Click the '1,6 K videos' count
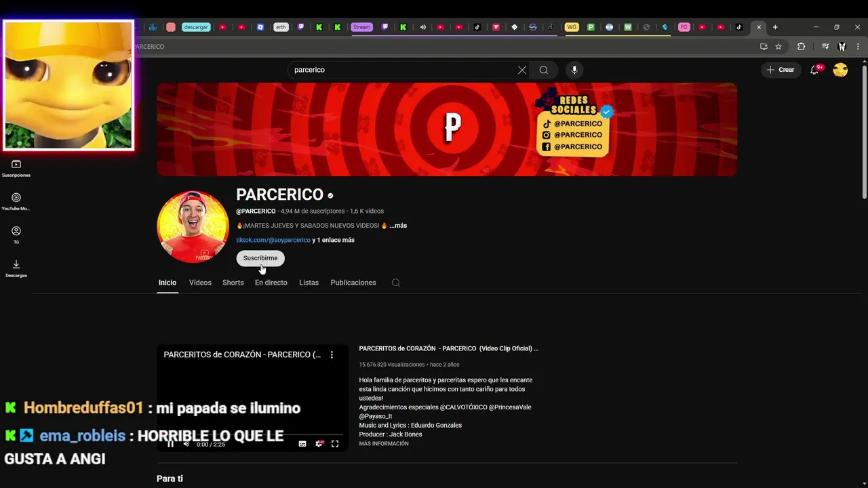 pos(367,211)
